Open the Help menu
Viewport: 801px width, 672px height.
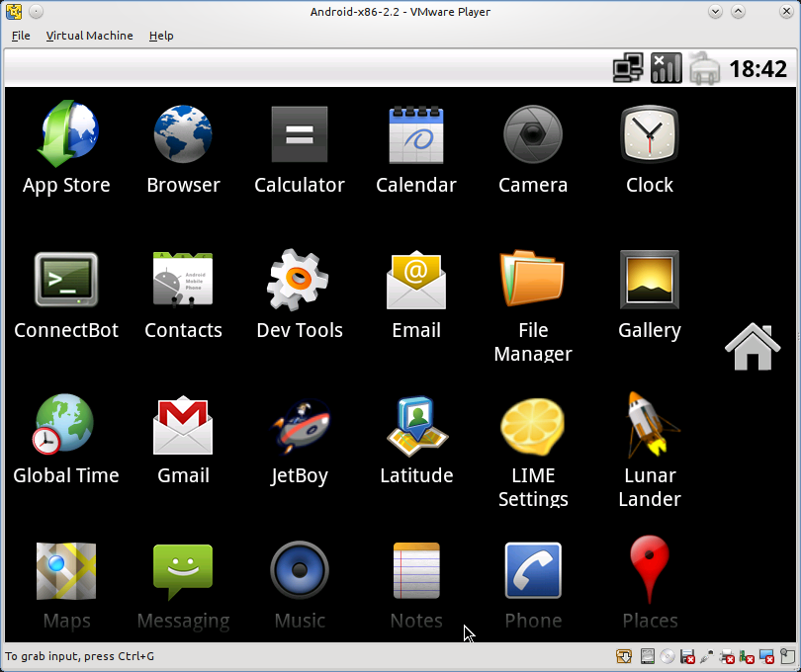click(x=161, y=36)
